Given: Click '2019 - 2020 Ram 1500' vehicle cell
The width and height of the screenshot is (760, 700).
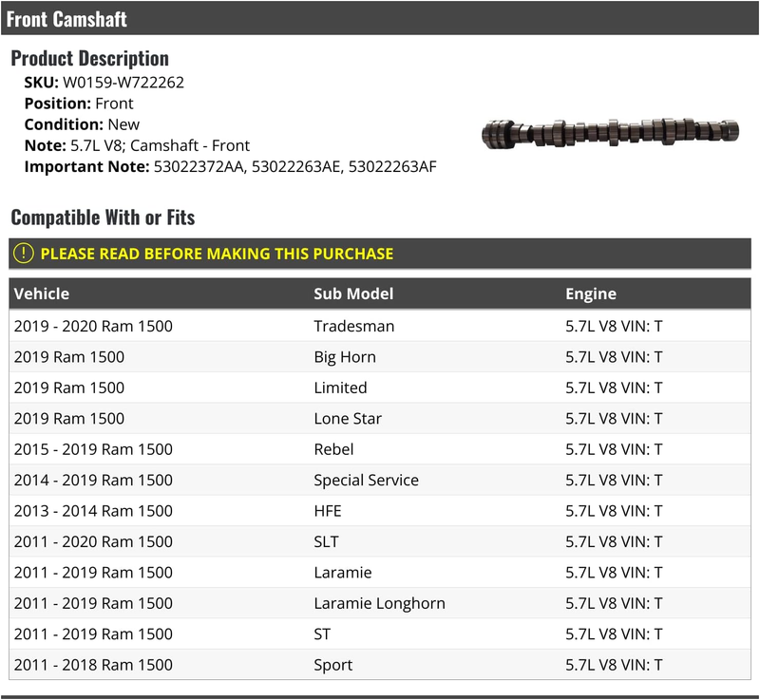Looking at the screenshot, I should 93,326.
